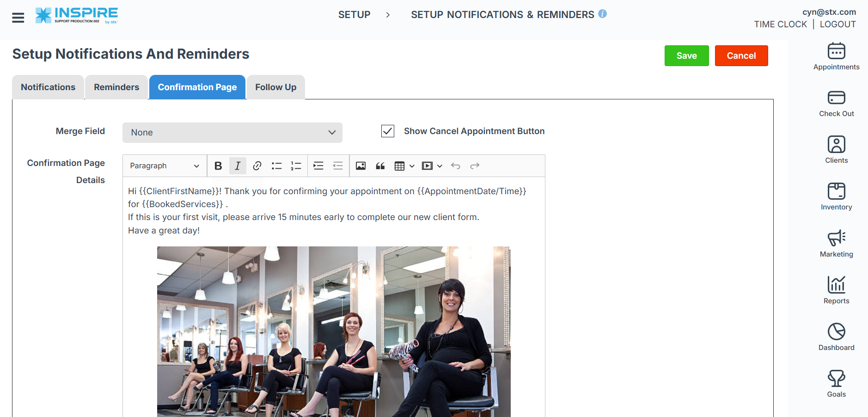The image size is (868, 417).
Task: Undo the last editor change
Action: [x=455, y=166]
